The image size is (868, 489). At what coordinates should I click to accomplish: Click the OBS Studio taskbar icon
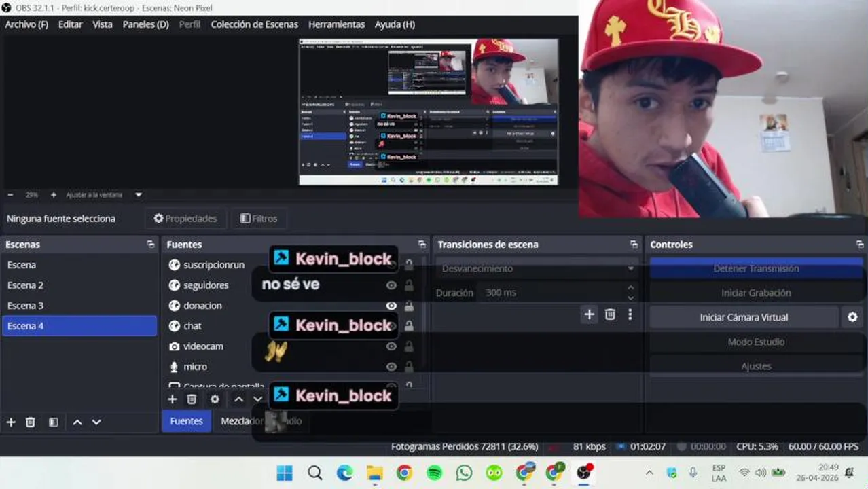pos(584,473)
